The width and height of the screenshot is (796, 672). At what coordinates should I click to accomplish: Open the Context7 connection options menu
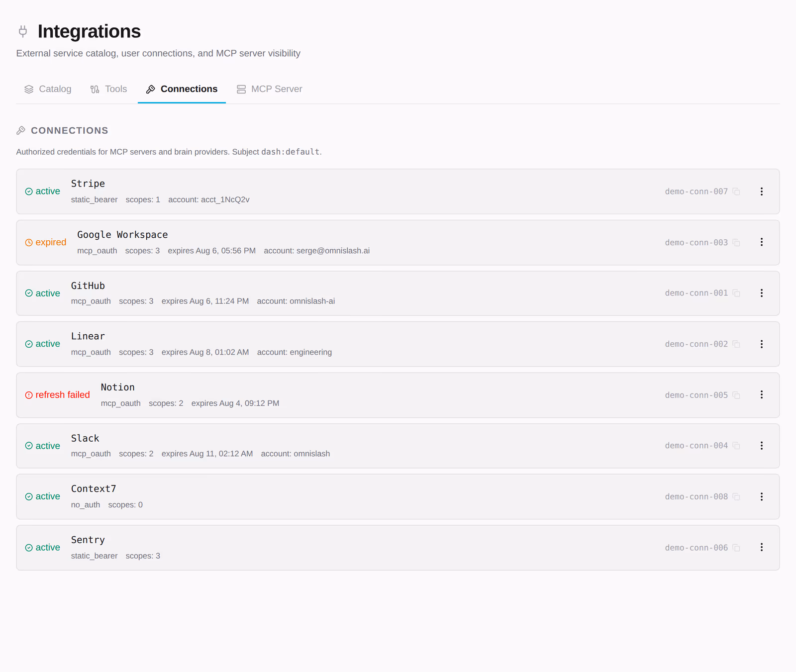[x=761, y=496]
